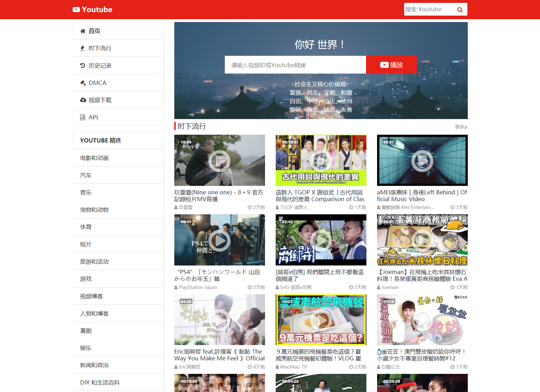
Task: Open the 电影和动画 category
Action: tap(94, 158)
